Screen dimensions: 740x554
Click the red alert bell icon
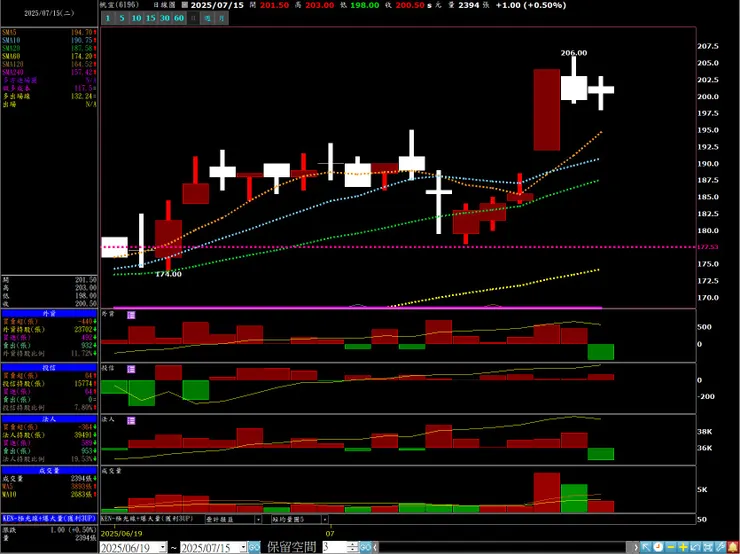pyautogui.click(x=732, y=547)
